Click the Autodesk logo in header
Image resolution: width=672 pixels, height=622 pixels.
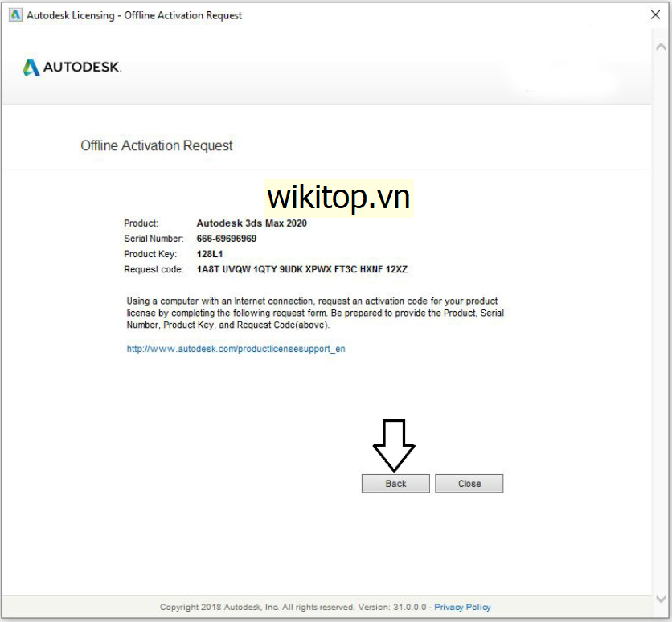72,68
